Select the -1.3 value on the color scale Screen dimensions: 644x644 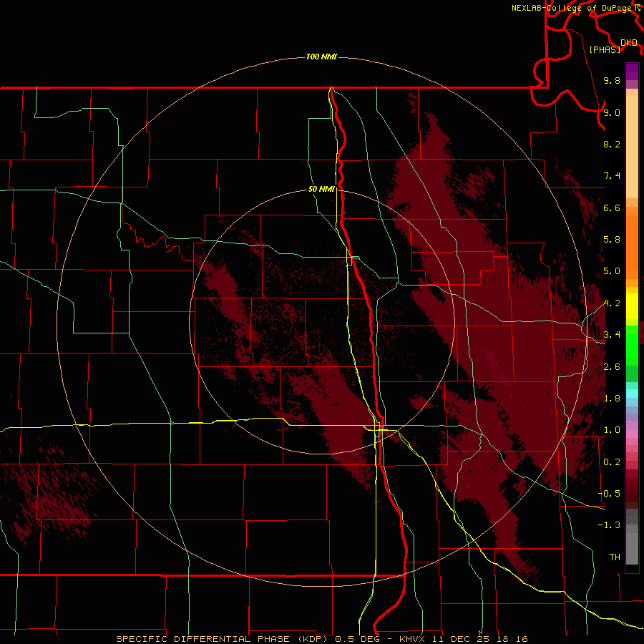coord(609,525)
